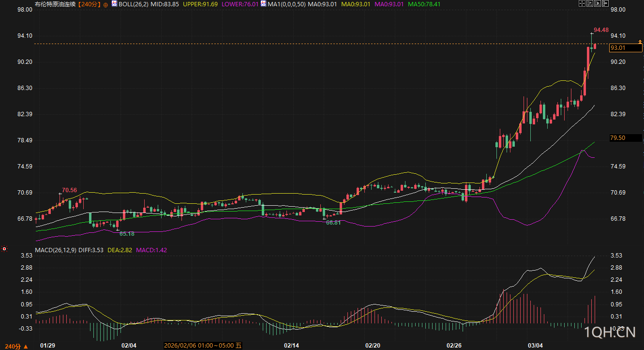Image resolution: width=644 pixels, height=350 pixels.
Task: Click the 布伦特原油连续 contract title
Action: (55, 4)
